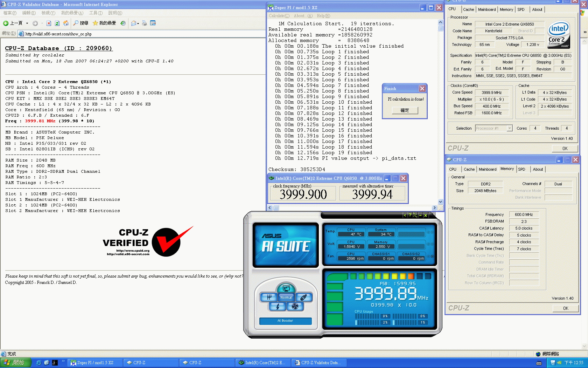Click the Mail envelope toolbar icon

134,23
